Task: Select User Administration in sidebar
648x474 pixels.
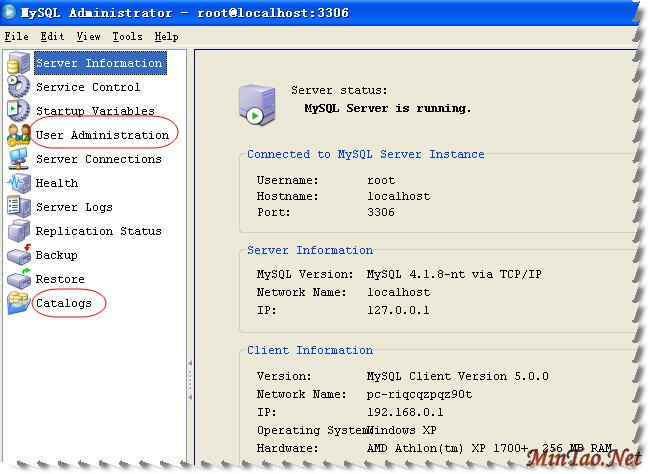Action: click(102, 135)
